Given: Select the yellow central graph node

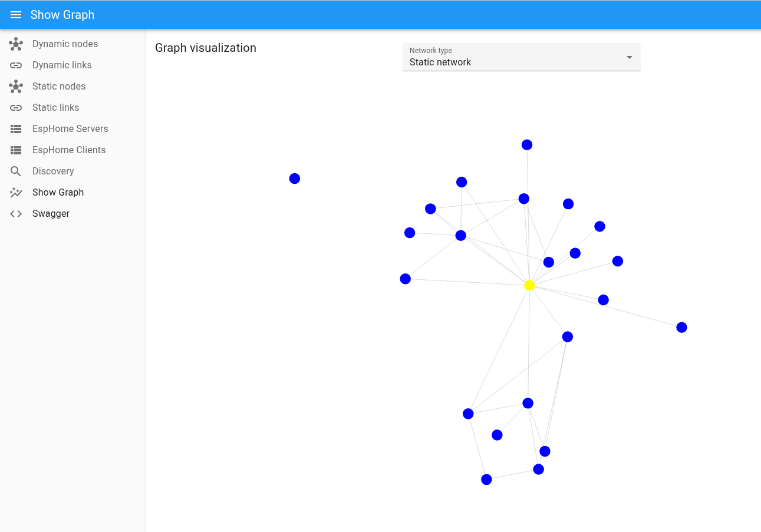Looking at the screenshot, I should coord(529,285).
